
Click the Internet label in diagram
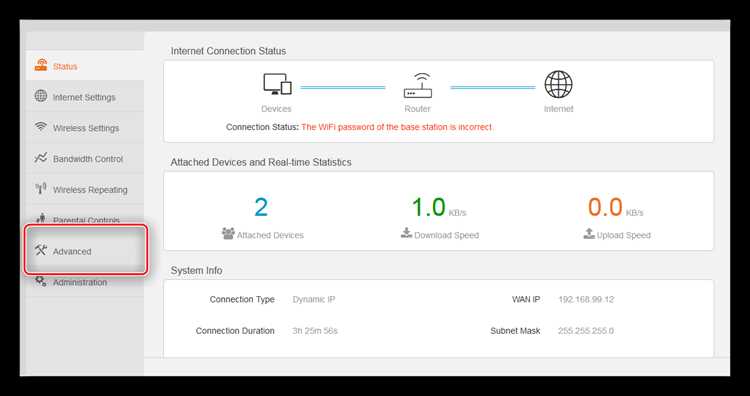[x=559, y=109]
